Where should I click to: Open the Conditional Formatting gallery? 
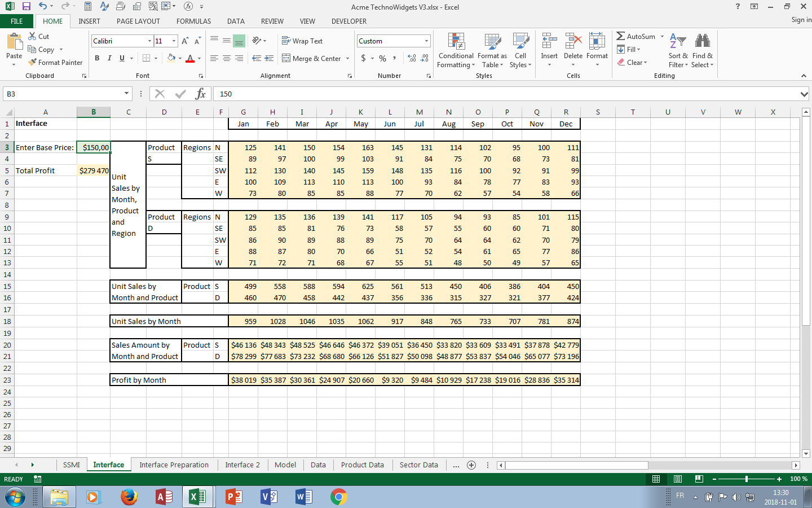coord(456,51)
